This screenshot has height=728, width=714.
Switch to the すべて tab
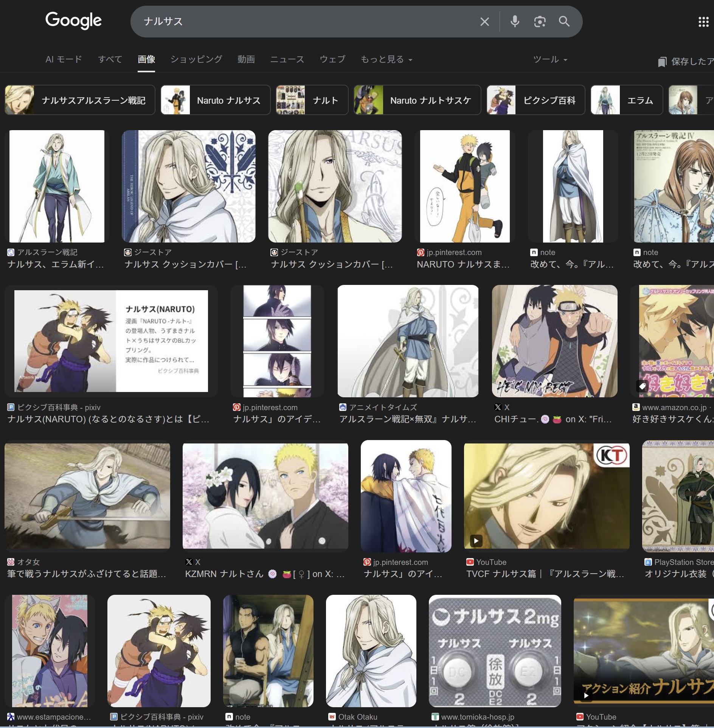[110, 59]
